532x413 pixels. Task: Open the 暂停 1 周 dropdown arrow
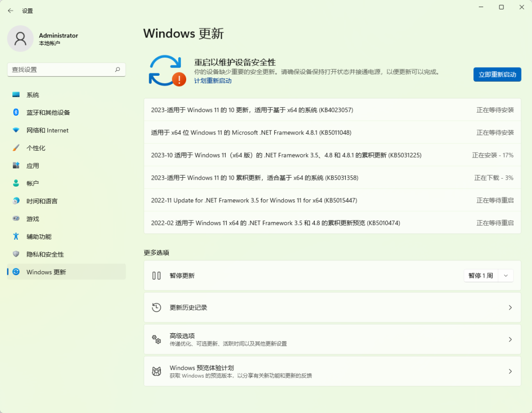pos(506,276)
